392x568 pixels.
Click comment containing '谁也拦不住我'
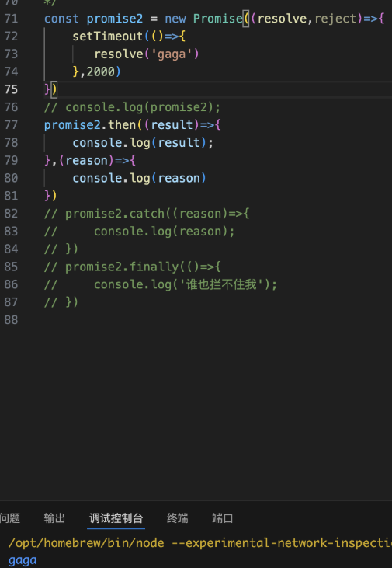[x=161, y=284]
